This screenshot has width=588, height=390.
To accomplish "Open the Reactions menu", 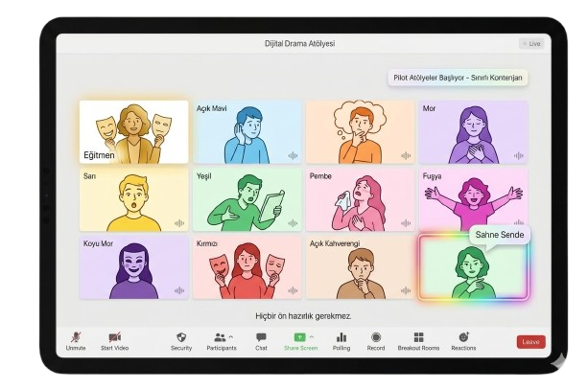I will 463,338.
